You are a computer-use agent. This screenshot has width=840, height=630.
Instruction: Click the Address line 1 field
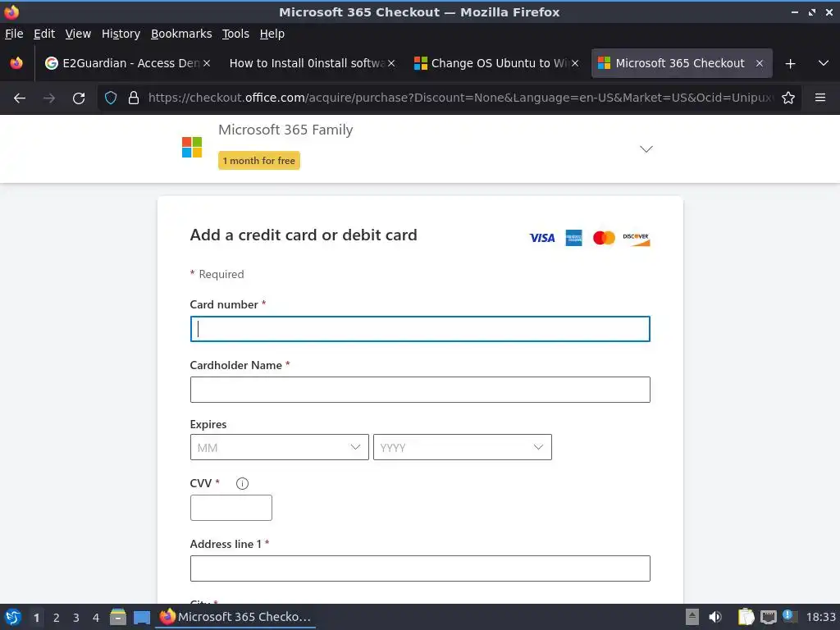[x=420, y=568]
